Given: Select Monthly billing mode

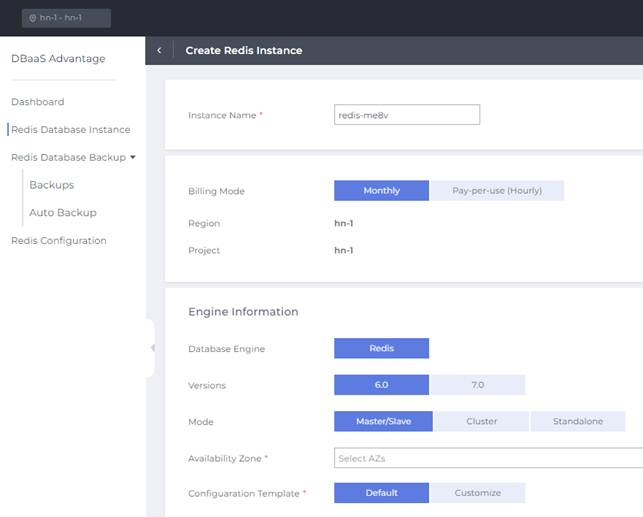Looking at the screenshot, I should pos(381,191).
